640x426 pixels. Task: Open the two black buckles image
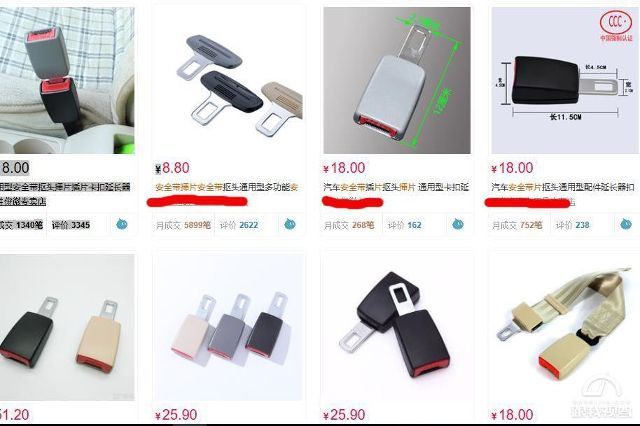point(397,328)
